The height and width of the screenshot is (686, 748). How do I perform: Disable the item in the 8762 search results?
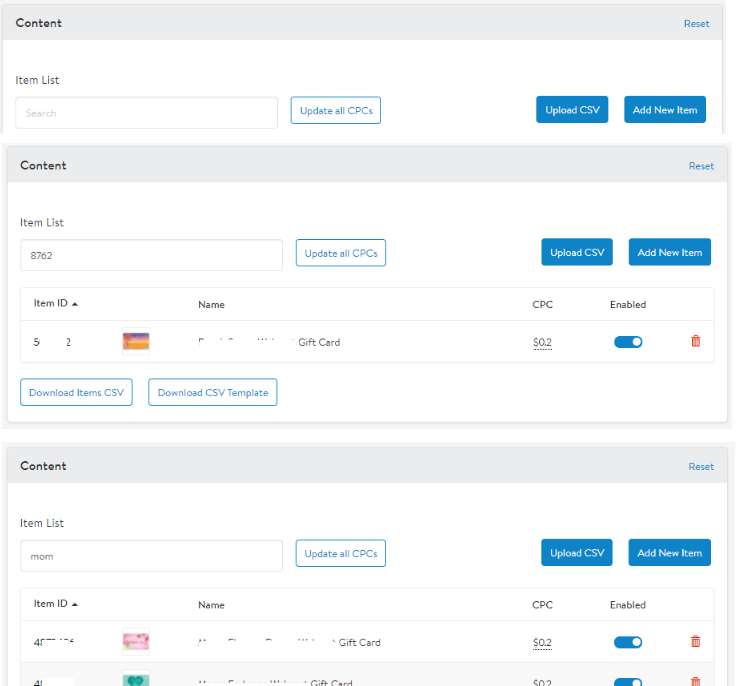pyautogui.click(x=628, y=342)
